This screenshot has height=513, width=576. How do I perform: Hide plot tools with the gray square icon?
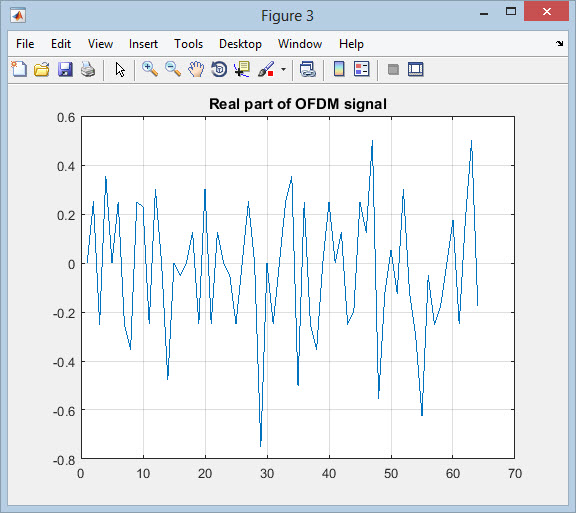point(393,69)
